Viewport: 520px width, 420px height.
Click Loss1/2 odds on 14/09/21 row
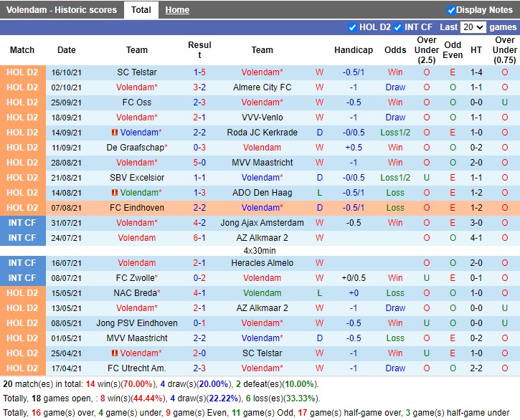(395, 133)
